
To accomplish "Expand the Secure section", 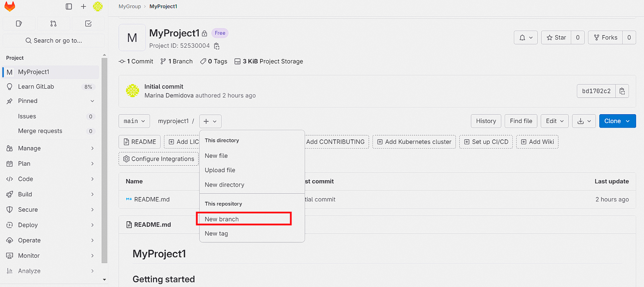I will pyautogui.click(x=51, y=210).
